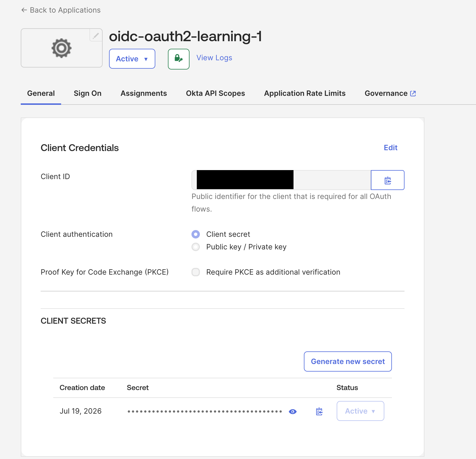This screenshot has height=459, width=476.
Task: Click the Client ID input field
Action: (281, 180)
